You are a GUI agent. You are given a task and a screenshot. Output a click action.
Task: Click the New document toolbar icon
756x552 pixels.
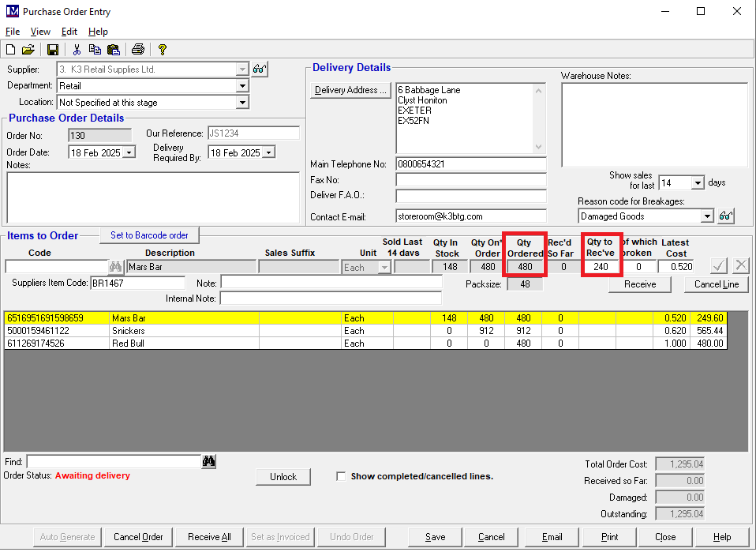[x=10, y=50]
